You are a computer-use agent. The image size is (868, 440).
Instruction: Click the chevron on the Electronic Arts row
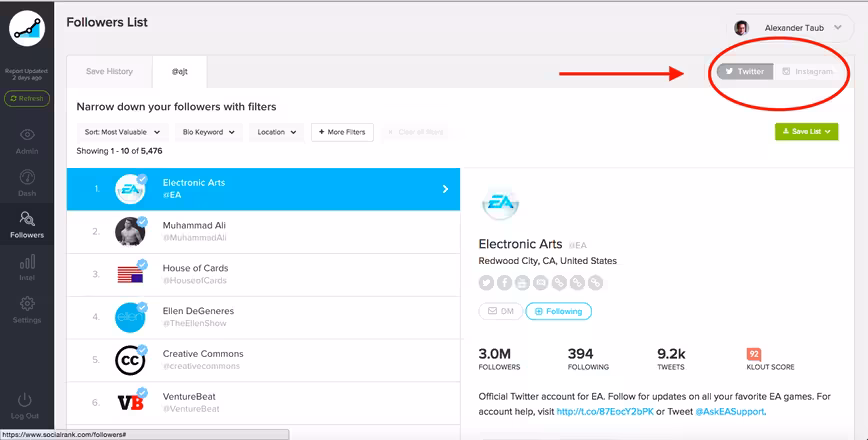point(445,189)
